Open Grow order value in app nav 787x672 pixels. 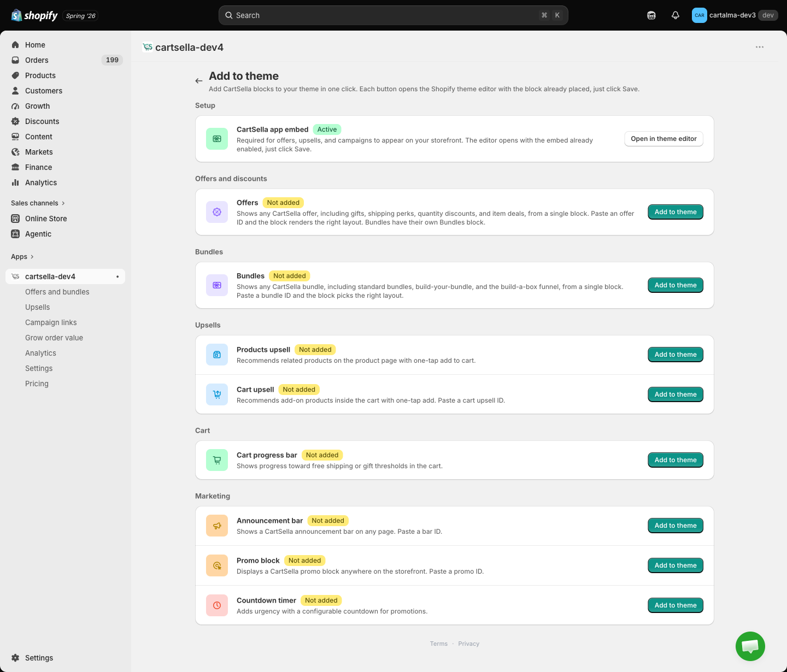[54, 338]
